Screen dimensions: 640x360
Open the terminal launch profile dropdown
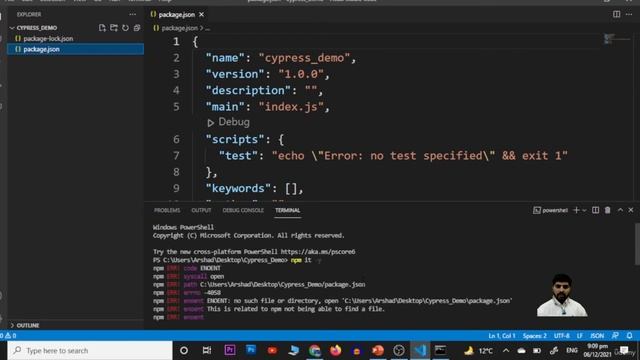pyautogui.click(x=584, y=210)
